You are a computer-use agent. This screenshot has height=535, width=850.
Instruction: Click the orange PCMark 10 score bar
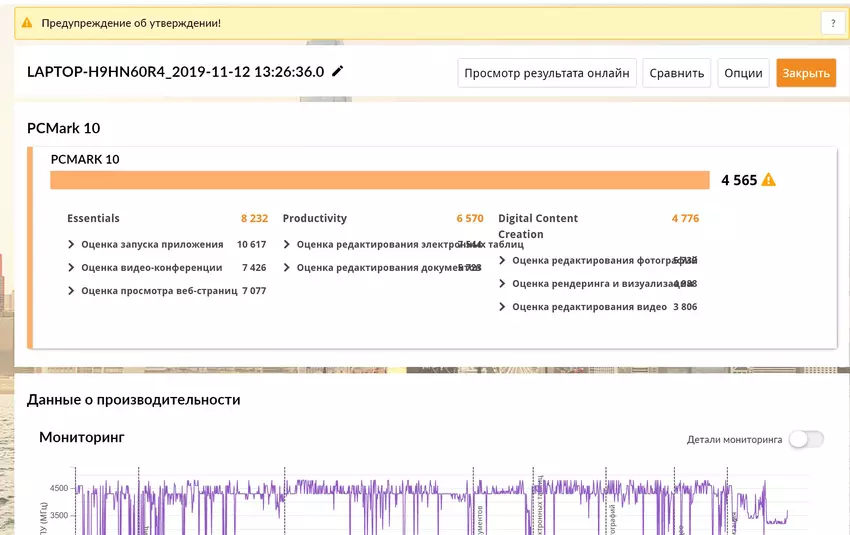coord(380,180)
